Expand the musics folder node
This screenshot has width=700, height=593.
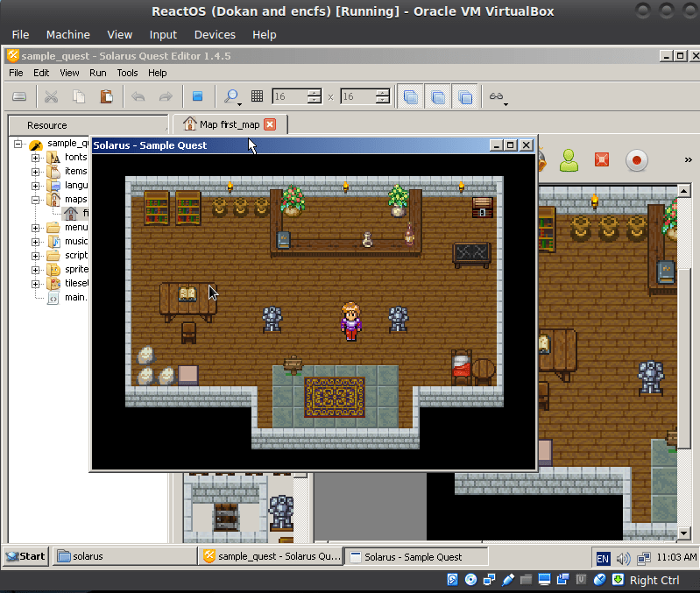35,242
